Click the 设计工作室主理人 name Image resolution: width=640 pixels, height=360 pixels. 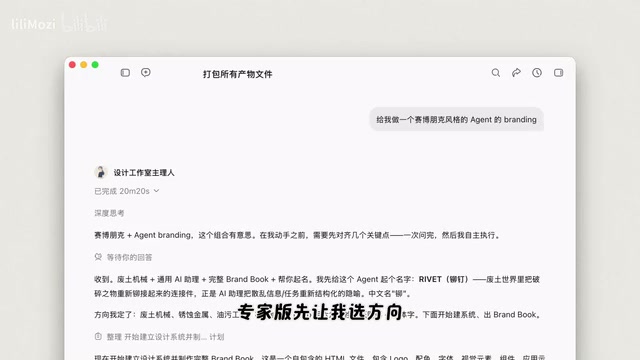coord(144,173)
